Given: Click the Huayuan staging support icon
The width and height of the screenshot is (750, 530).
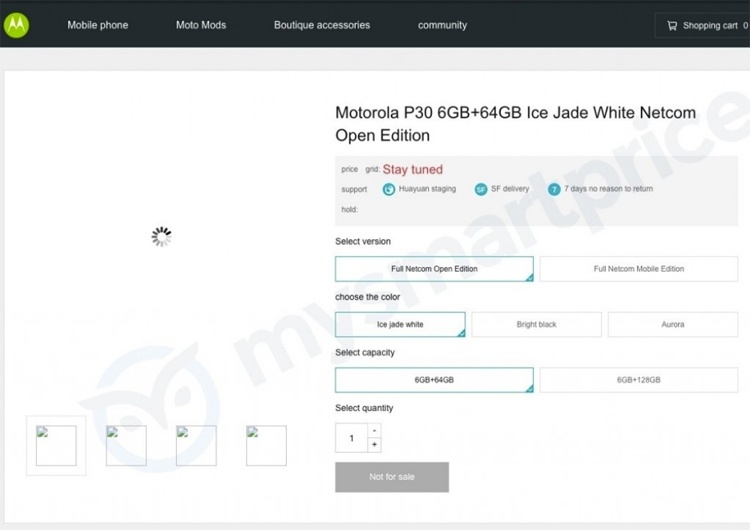Looking at the screenshot, I should [x=389, y=189].
